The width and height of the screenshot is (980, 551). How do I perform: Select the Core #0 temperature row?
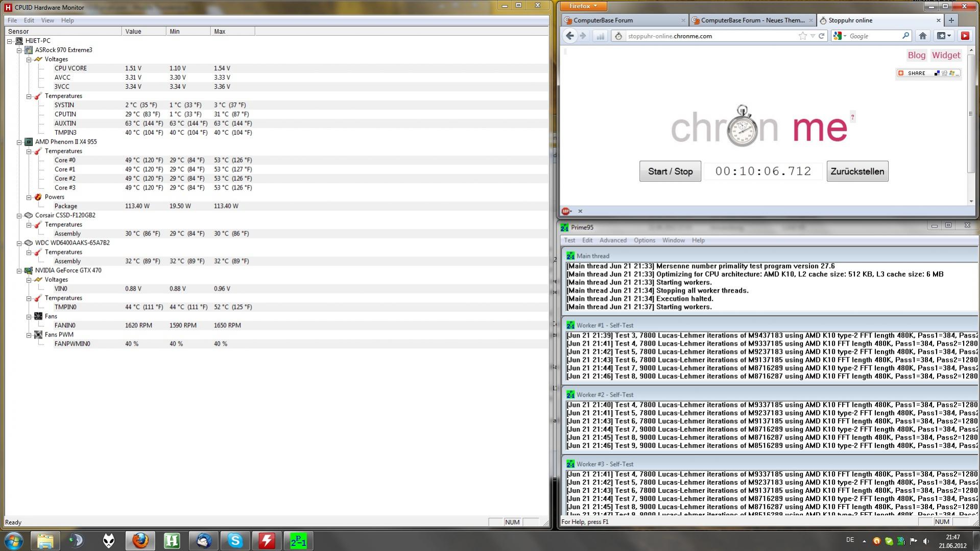pyautogui.click(x=276, y=160)
